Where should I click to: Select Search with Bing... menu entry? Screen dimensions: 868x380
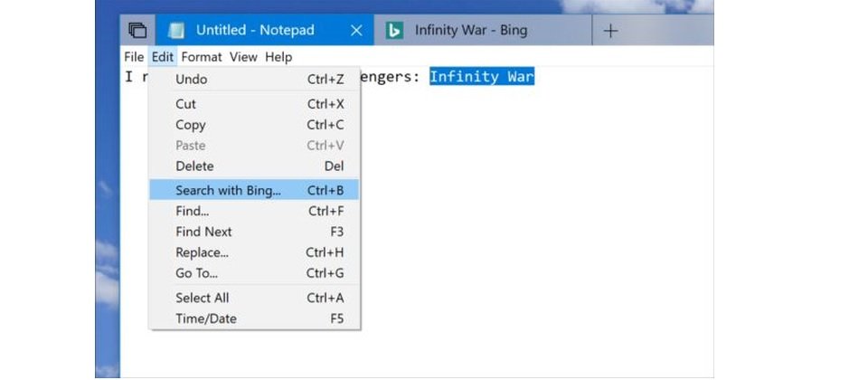(254, 190)
